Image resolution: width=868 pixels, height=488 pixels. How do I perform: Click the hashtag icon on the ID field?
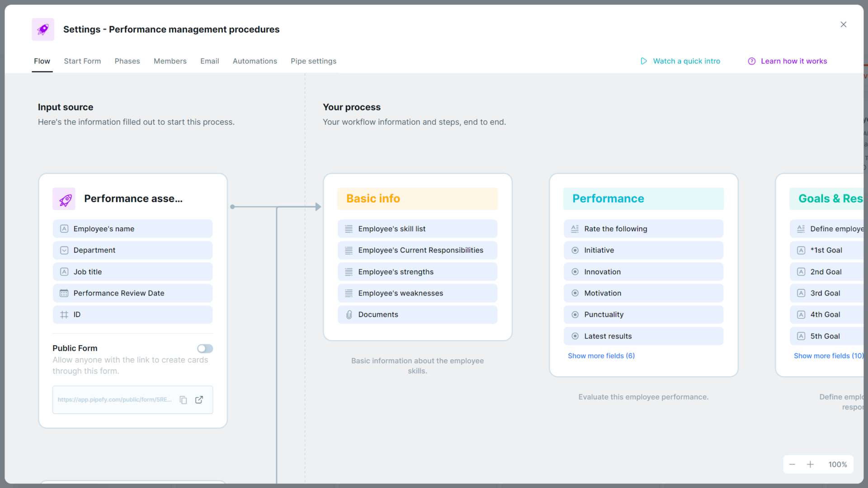point(64,314)
